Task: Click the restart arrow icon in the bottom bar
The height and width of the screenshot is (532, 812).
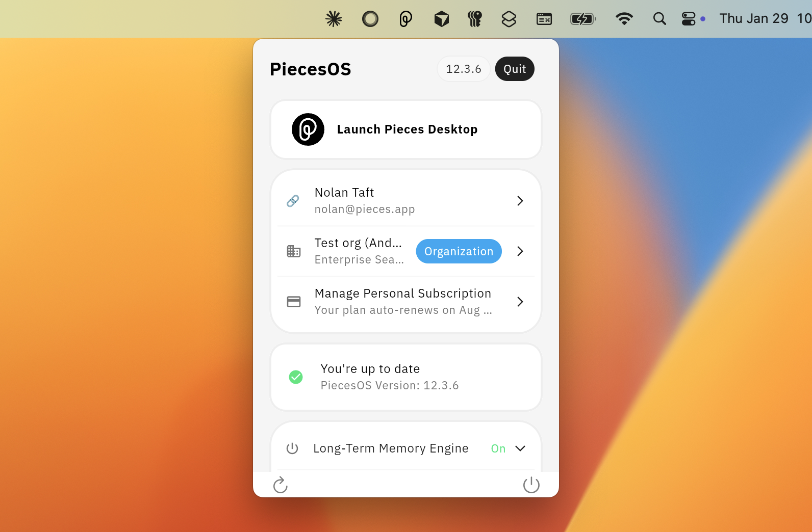Action: tap(280, 485)
